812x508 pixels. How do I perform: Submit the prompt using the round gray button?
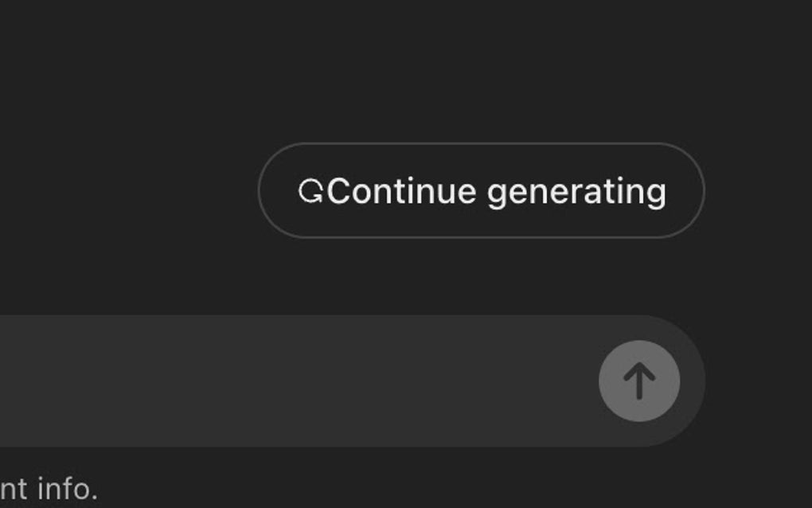(x=639, y=381)
